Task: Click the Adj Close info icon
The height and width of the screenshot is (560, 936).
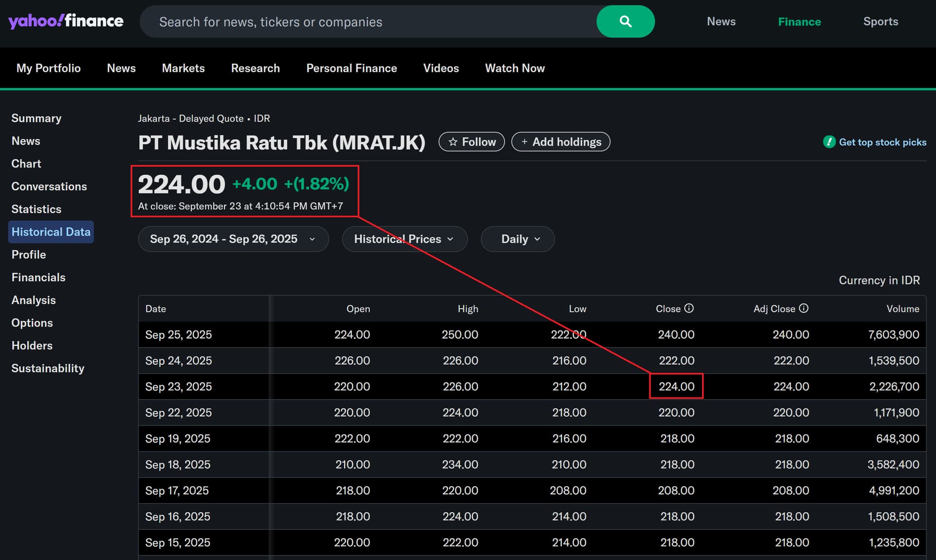Action: click(x=804, y=308)
